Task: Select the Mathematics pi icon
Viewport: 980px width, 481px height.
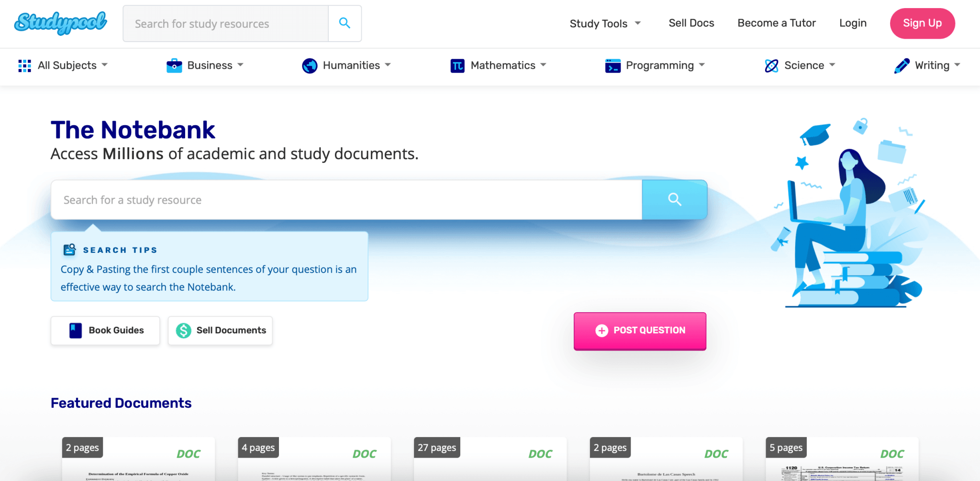Action: pos(458,66)
